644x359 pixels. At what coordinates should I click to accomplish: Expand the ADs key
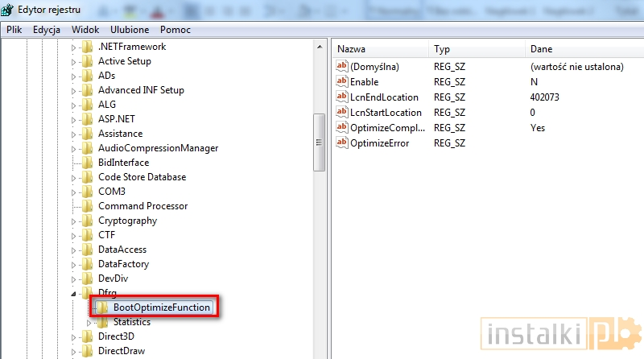click(73, 76)
